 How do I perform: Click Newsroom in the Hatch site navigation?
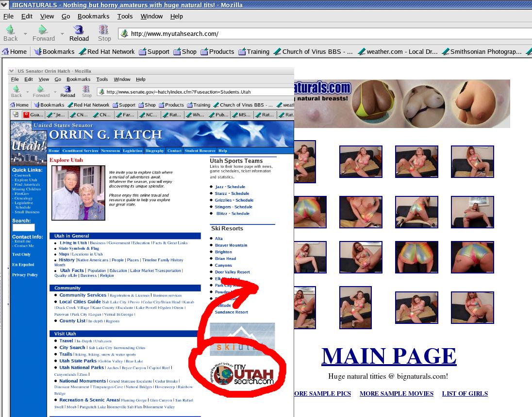point(110,150)
